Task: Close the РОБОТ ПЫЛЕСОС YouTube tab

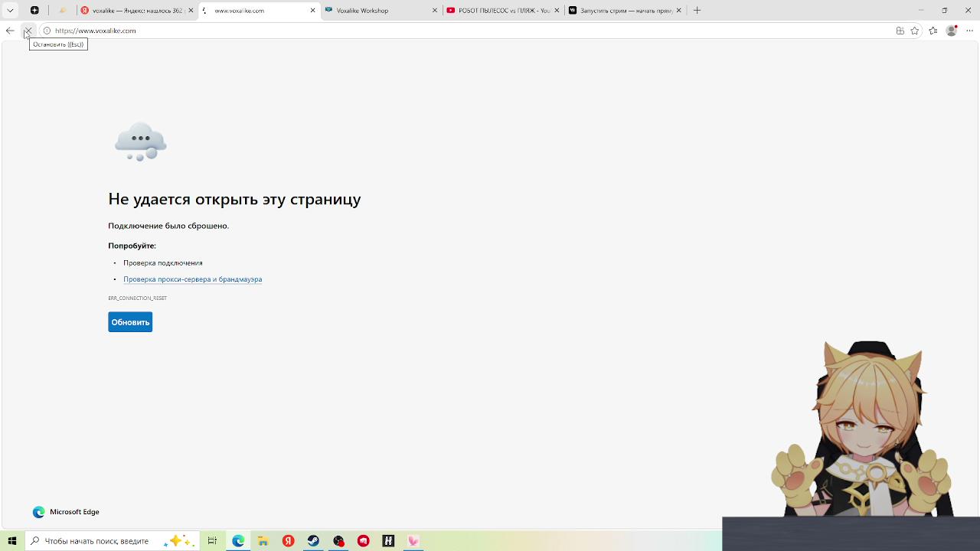Action: [557, 11]
